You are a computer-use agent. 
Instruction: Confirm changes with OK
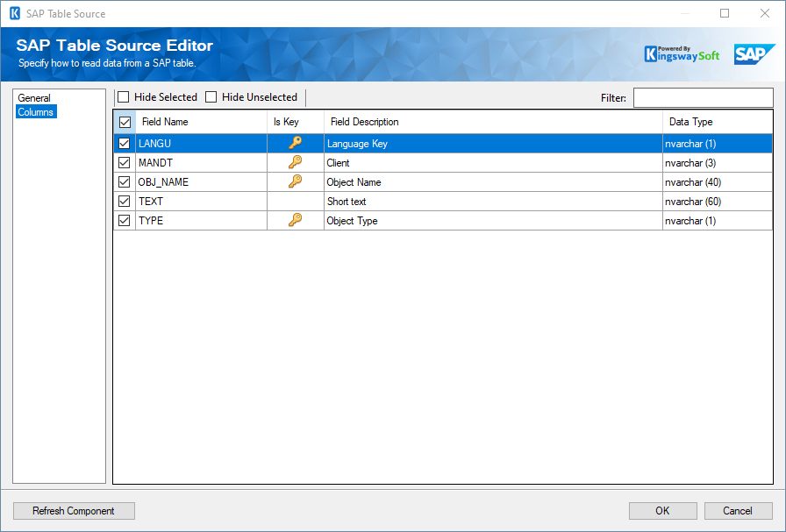tap(662, 511)
